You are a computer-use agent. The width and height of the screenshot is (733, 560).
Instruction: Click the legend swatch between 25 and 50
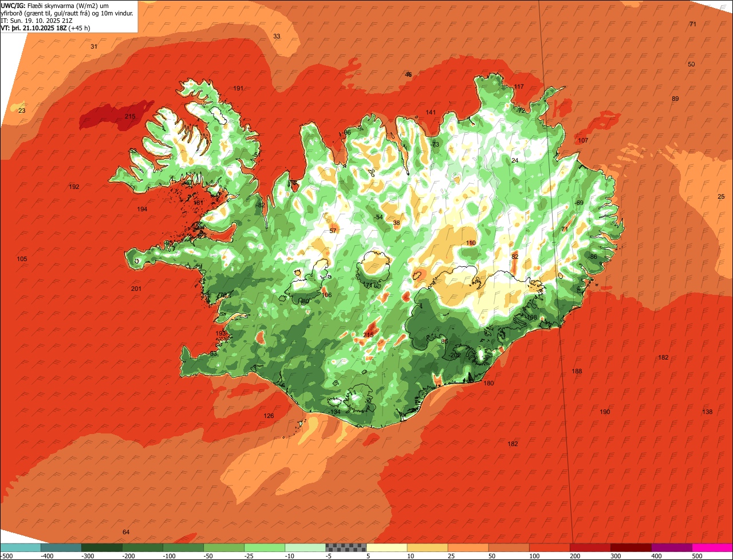coord(468,547)
